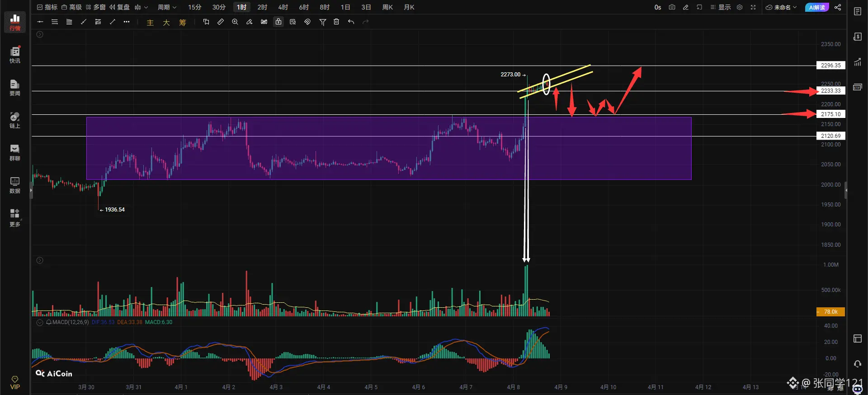This screenshot has height=395, width=868.
Task: Switch to the 15分 timeframe
Action: coord(195,7)
